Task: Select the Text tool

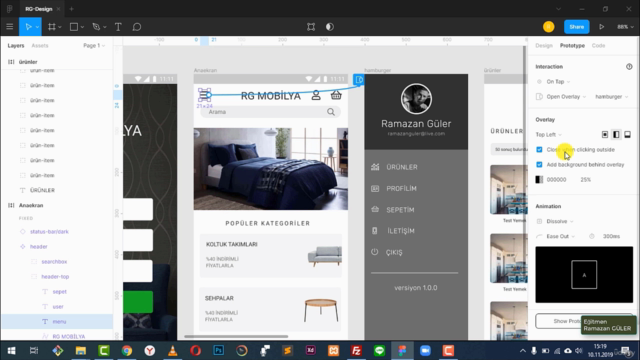Action: pos(118,27)
